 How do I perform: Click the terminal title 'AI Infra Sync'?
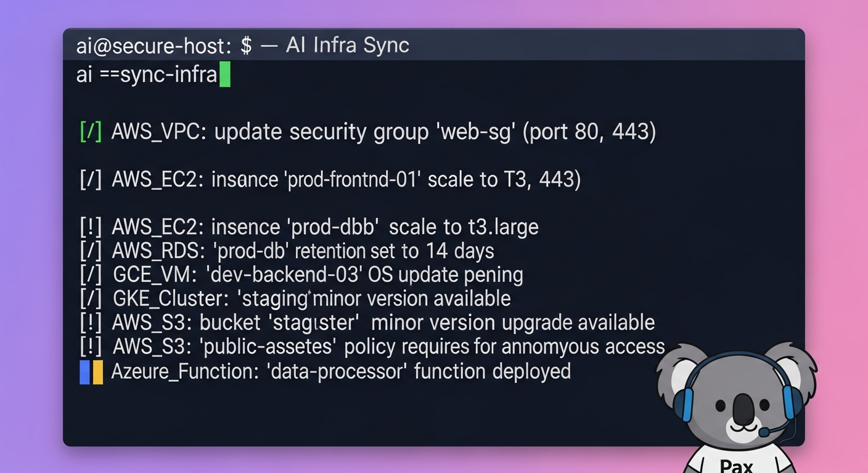348,46
